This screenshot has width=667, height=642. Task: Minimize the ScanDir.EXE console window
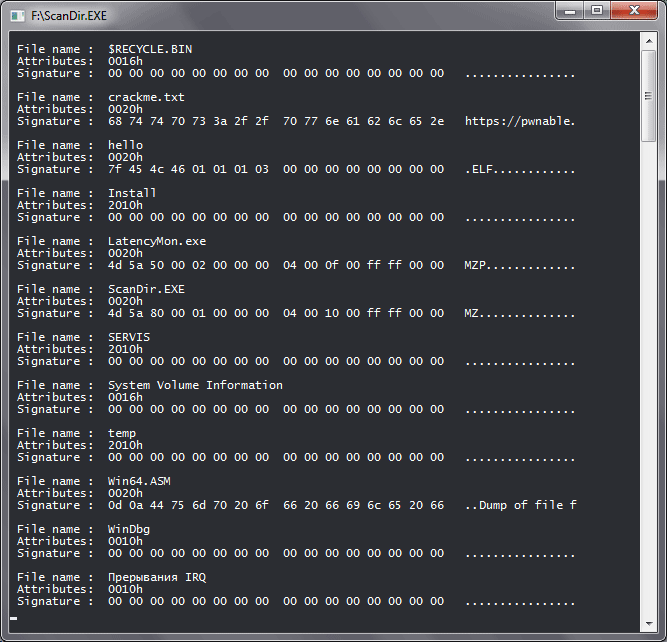pos(572,11)
